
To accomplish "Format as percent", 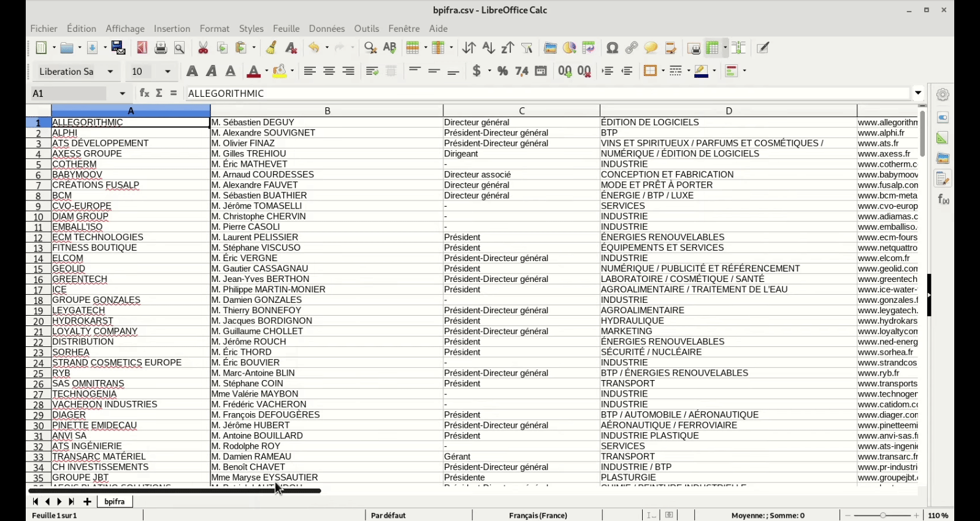I will coord(503,71).
